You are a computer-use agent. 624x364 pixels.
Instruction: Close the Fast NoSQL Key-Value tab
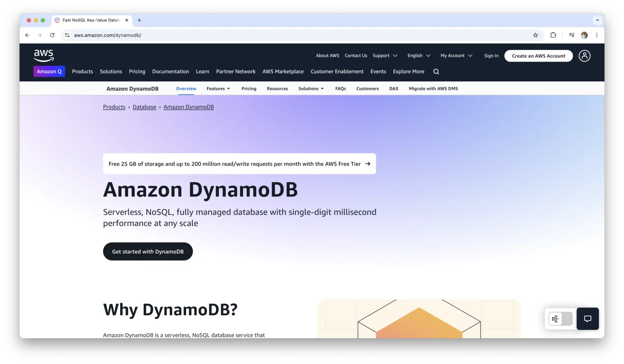click(126, 20)
